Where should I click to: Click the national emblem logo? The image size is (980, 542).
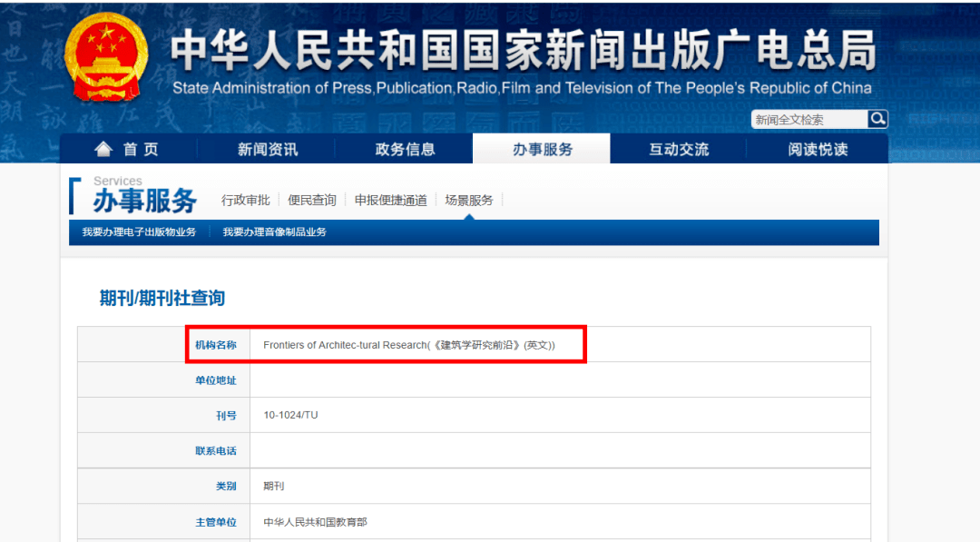(106, 61)
